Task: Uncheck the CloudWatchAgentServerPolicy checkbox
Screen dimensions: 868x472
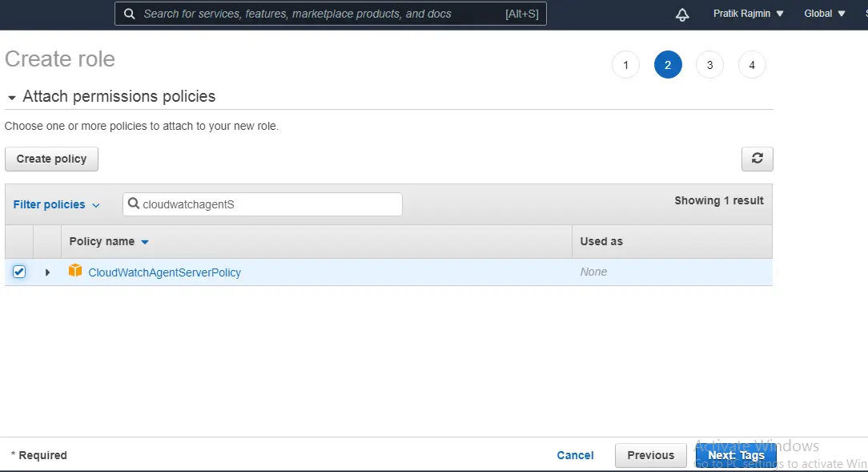Action: coord(19,272)
